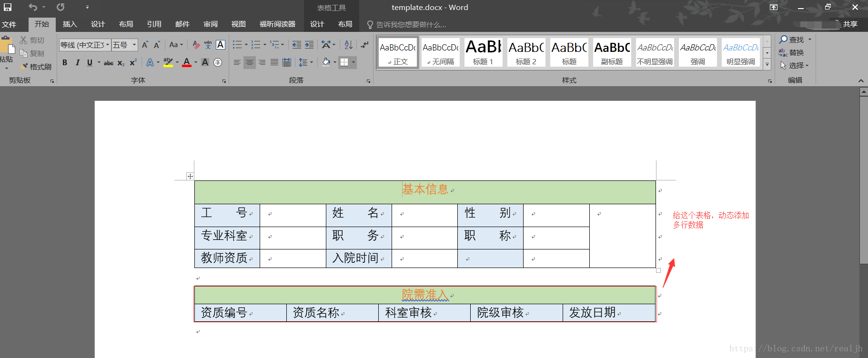Open borders dropdown
The image size is (868, 358).
coord(353,62)
